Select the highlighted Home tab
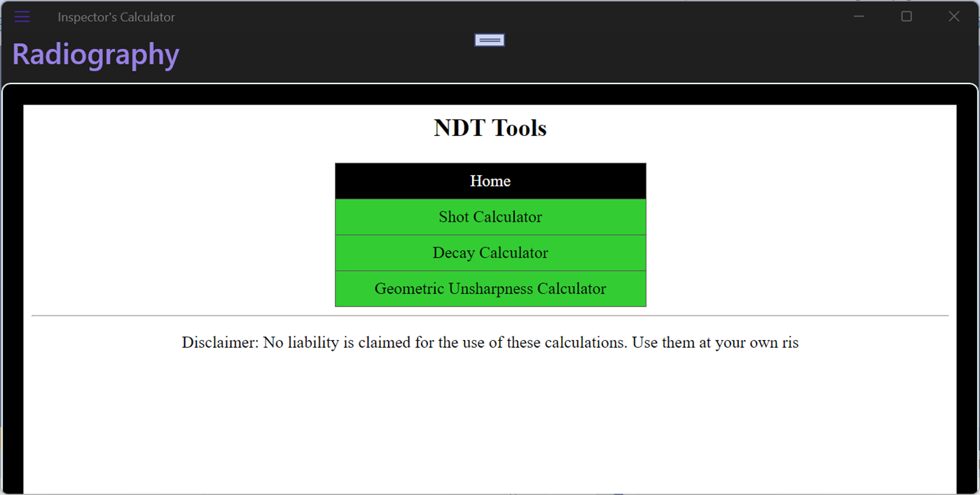980x495 pixels. [x=490, y=181]
